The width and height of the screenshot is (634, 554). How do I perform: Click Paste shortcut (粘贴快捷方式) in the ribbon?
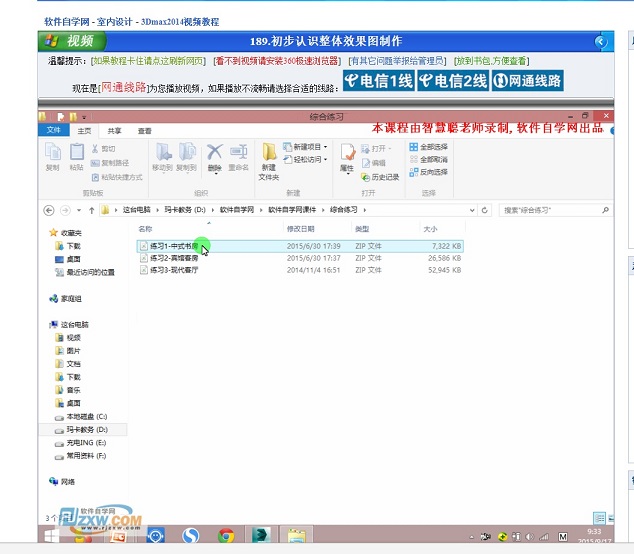tap(117, 177)
